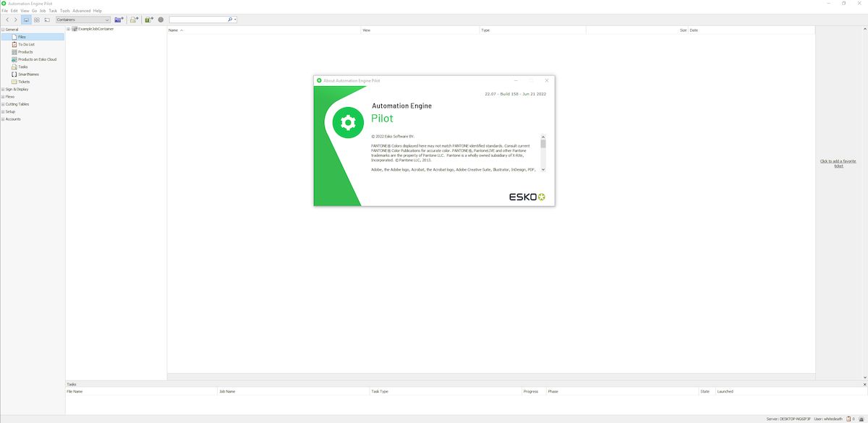Click the Job view toolbar icon

click(x=47, y=20)
